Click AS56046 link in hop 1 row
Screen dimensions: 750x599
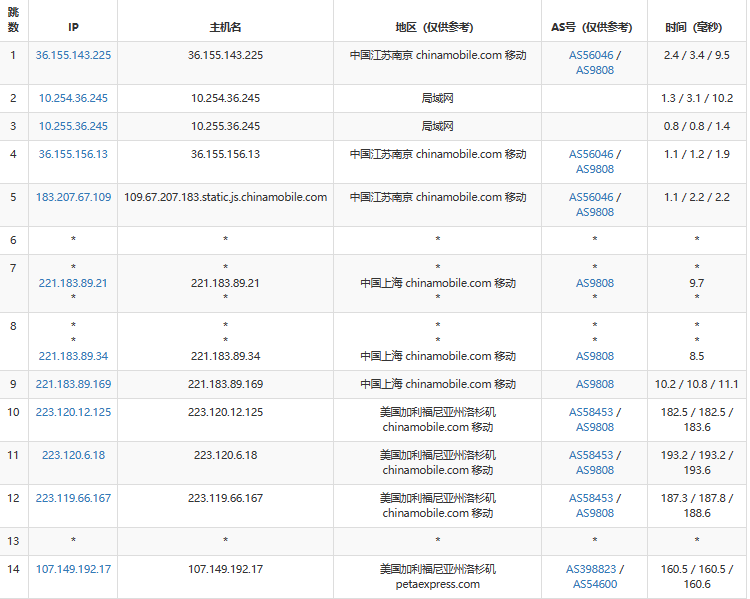pyautogui.click(x=591, y=55)
